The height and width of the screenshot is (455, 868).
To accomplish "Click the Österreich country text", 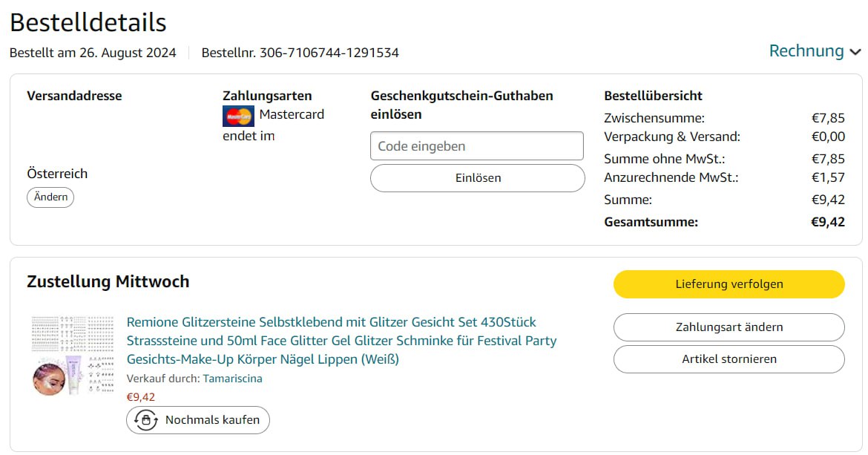I will tap(57, 174).
